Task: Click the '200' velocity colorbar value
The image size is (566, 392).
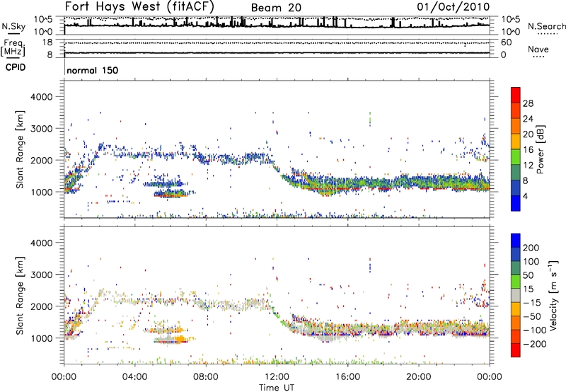Action: [x=531, y=248]
